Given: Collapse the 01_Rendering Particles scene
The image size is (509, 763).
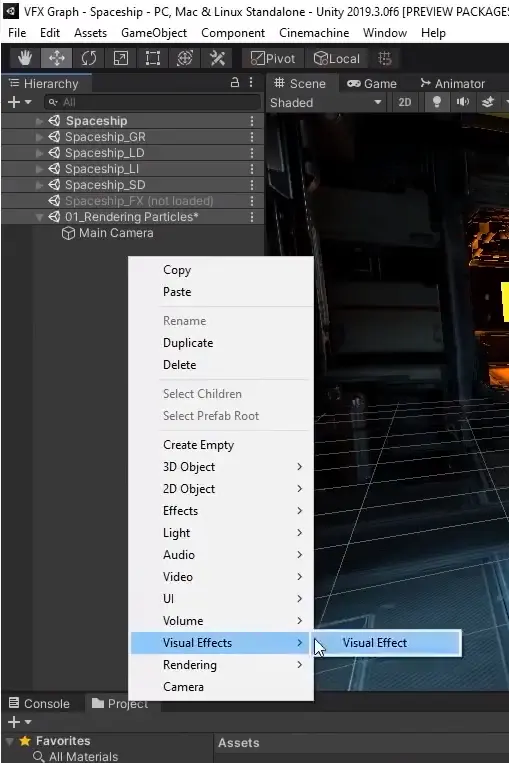Looking at the screenshot, I should click(x=39, y=217).
